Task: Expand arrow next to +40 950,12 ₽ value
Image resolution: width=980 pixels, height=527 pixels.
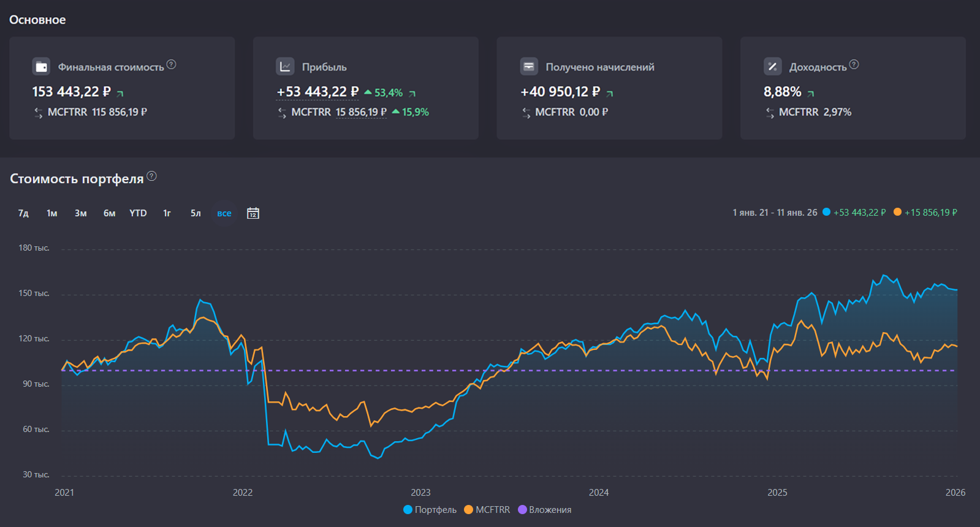Action: (x=610, y=93)
